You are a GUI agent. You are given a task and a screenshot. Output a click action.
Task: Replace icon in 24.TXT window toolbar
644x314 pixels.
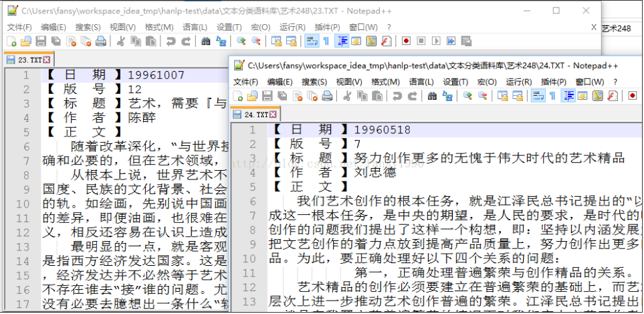click(x=447, y=96)
